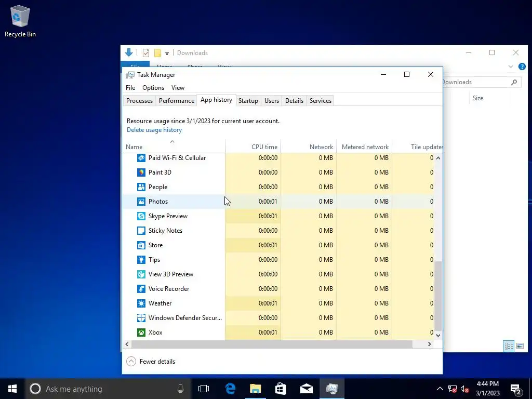The width and height of the screenshot is (532, 399).
Task: Click the Tips app icon
Action: point(141,260)
